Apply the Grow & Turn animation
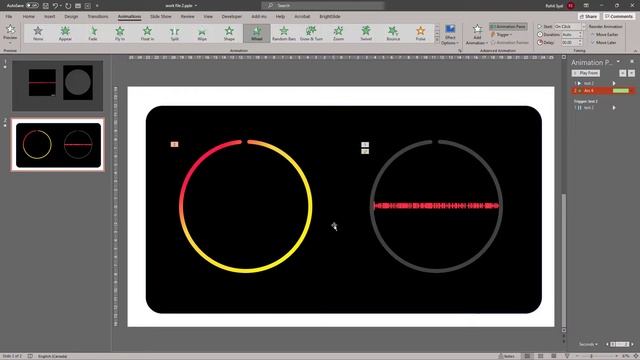Viewport: 640px width, 360px height. point(311,33)
